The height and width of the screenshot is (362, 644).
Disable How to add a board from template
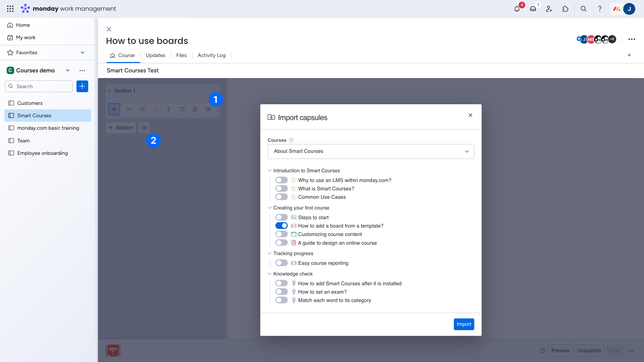281,226
